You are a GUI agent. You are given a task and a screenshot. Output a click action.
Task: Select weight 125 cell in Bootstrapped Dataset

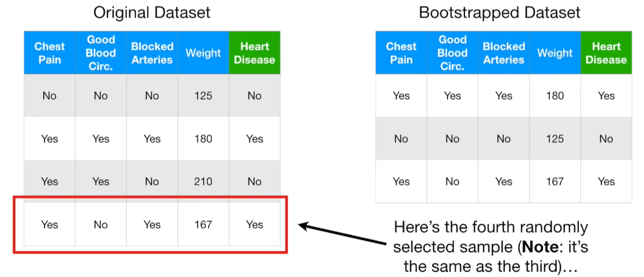coord(554,139)
